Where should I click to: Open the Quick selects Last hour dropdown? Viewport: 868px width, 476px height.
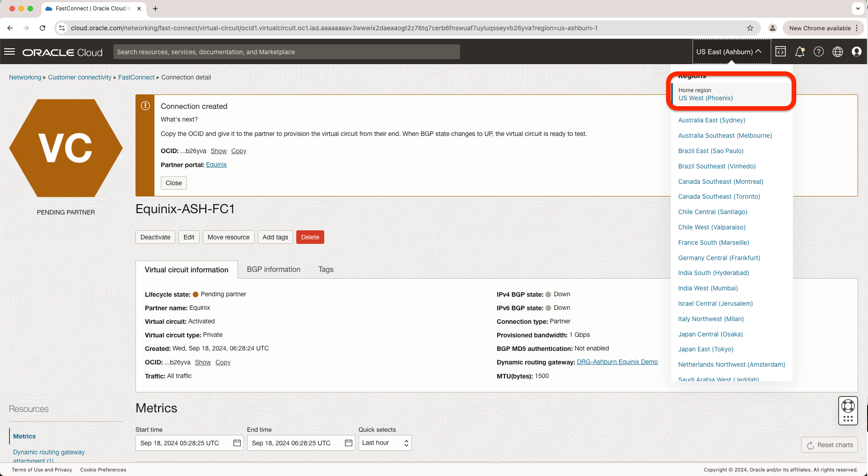pos(385,443)
